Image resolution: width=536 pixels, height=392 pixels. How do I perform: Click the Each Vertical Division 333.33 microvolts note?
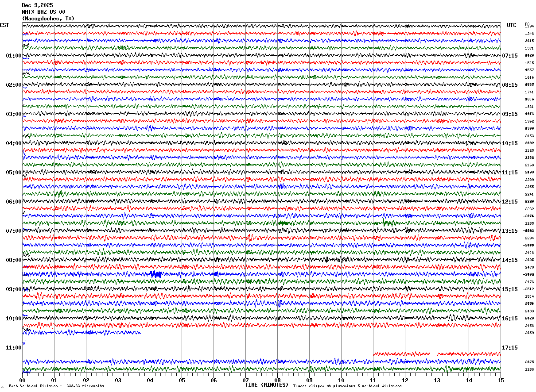(x=56, y=386)
